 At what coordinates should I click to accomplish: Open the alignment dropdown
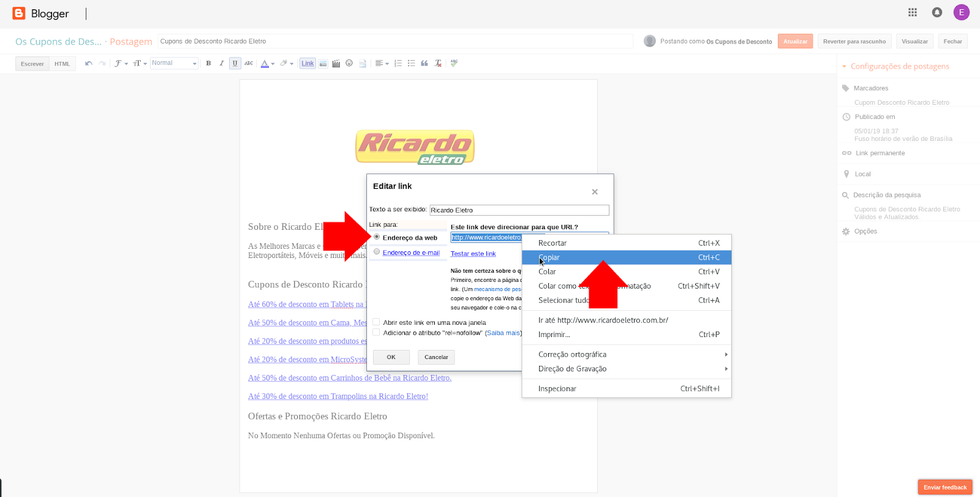click(382, 63)
